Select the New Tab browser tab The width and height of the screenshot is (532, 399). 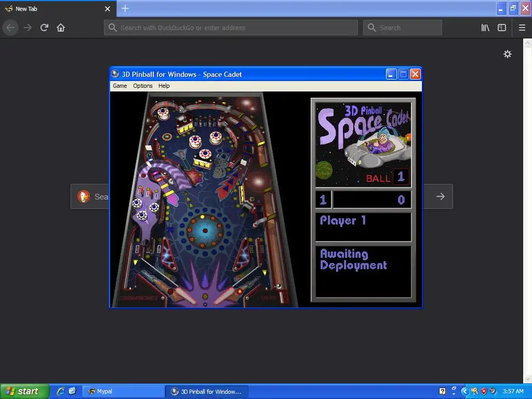[58, 9]
